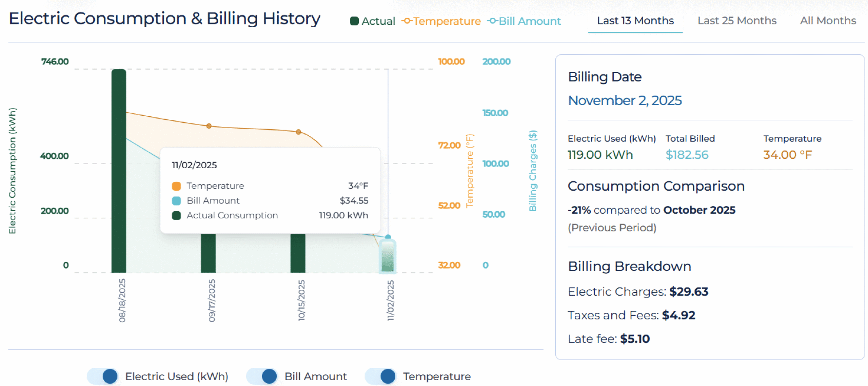Click the green Actual Consumption dot in tooltip
Viewport: 868px width, 386px height.
pos(177,215)
